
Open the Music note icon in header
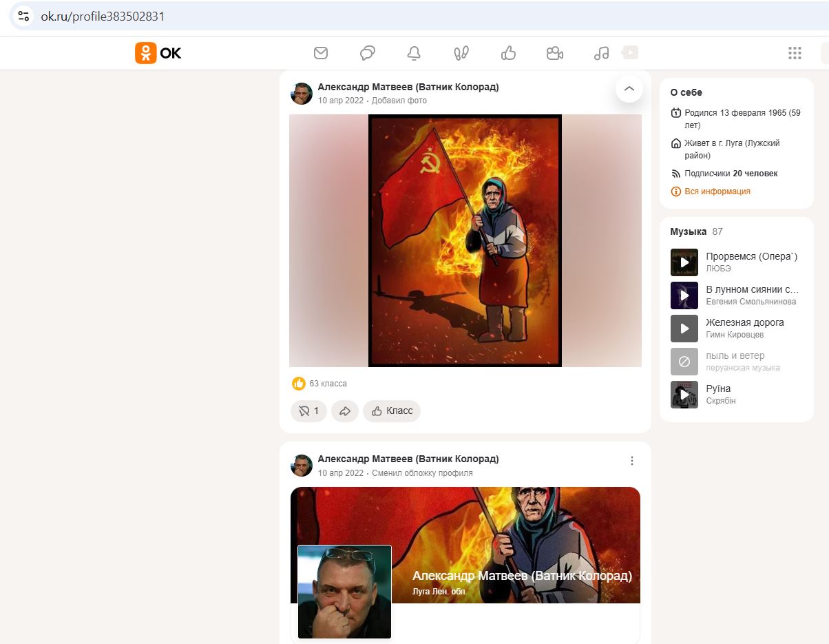pyautogui.click(x=601, y=53)
